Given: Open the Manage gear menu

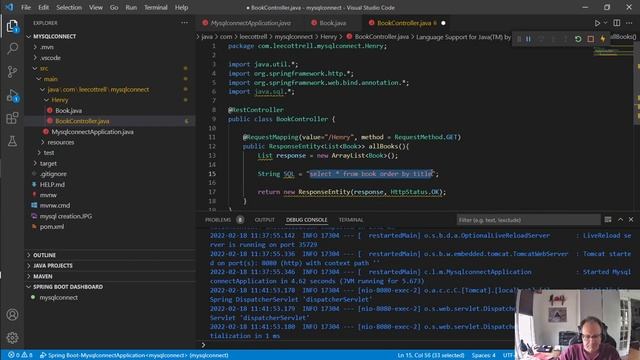Looking at the screenshot, I should 12,338.
